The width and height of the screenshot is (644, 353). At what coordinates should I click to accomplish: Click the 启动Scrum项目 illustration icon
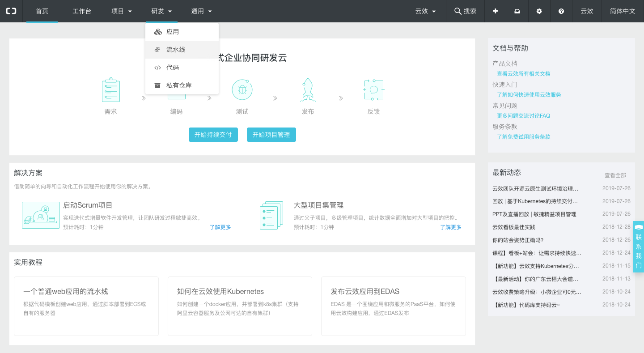(x=41, y=215)
